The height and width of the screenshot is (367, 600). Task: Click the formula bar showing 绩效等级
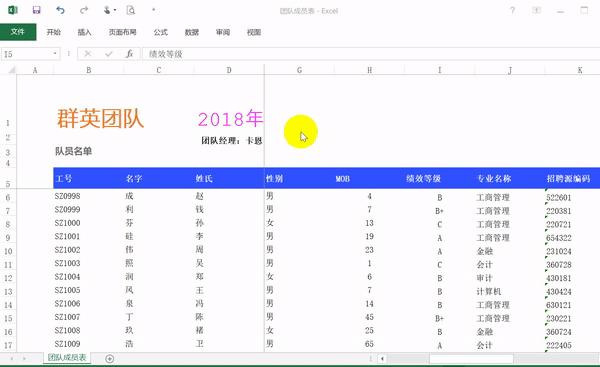click(x=370, y=54)
